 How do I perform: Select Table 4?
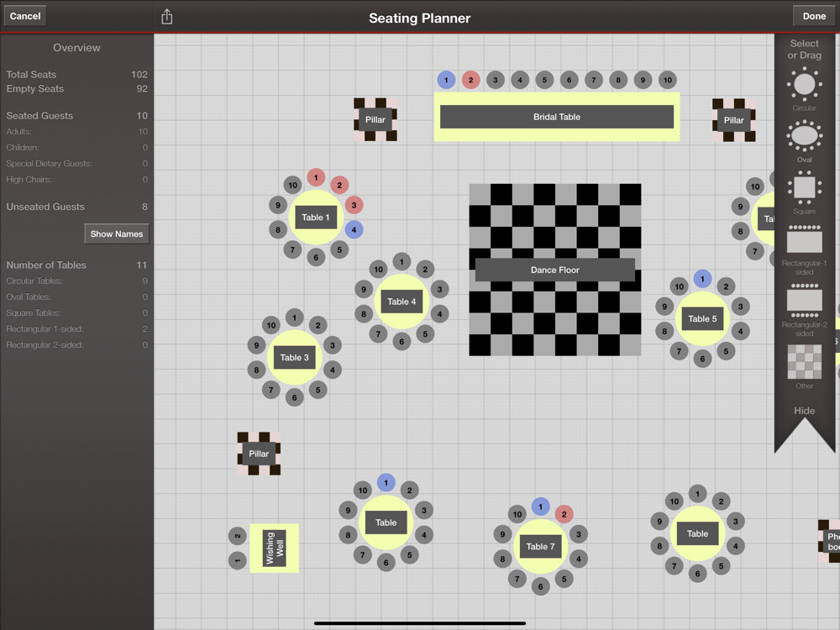[402, 302]
